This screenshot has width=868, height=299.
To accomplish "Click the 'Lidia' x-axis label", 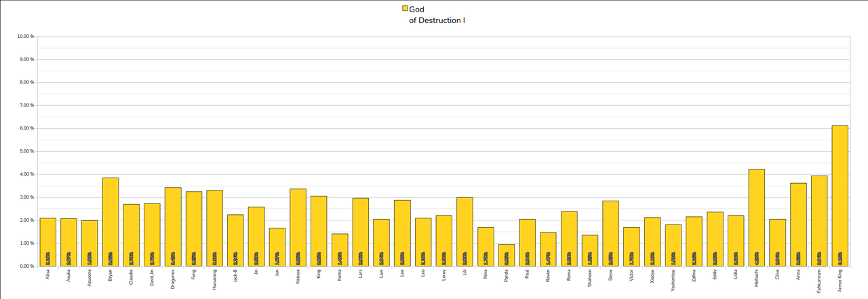I will click(736, 274).
